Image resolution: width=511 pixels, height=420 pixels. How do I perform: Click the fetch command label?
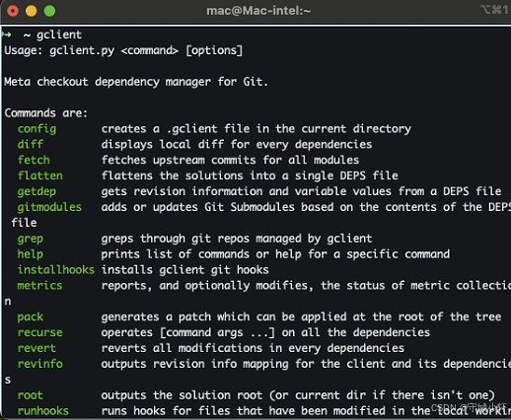pos(34,160)
